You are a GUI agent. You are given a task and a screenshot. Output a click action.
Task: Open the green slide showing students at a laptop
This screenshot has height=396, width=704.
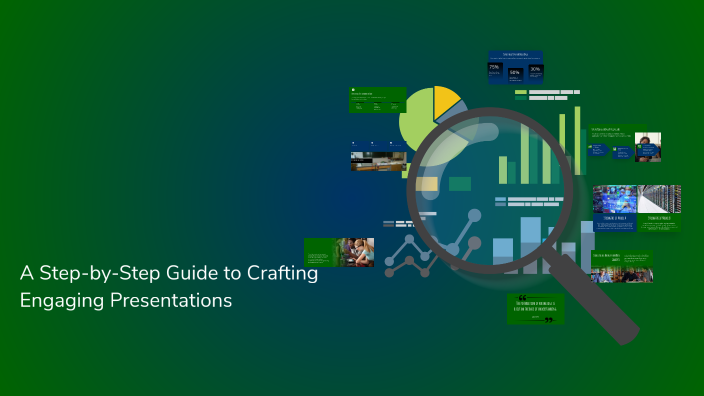(339, 252)
